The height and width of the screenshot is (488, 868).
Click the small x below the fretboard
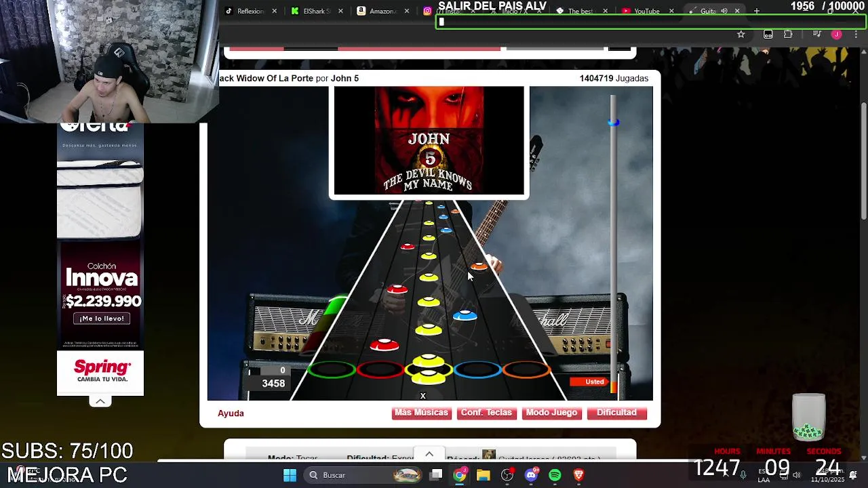tap(422, 396)
